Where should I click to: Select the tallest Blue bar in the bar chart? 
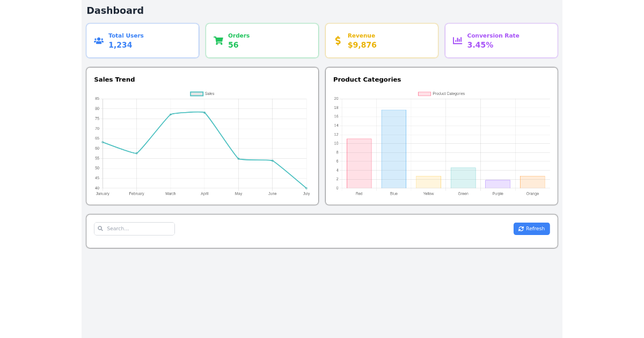pos(393,148)
